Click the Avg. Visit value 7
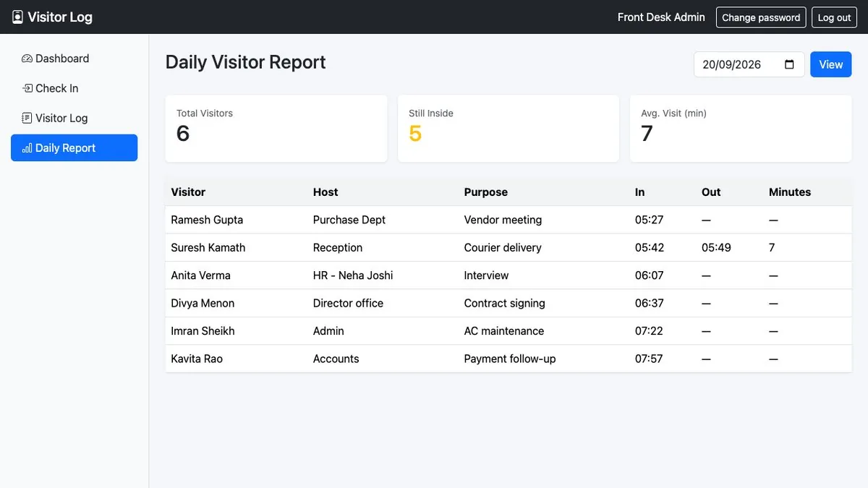This screenshot has width=868, height=488. pos(647,133)
